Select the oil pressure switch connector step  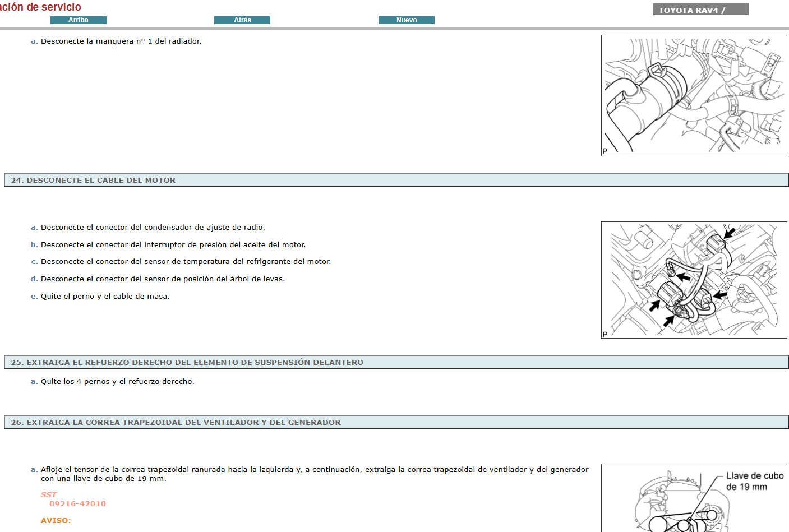[x=173, y=245]
